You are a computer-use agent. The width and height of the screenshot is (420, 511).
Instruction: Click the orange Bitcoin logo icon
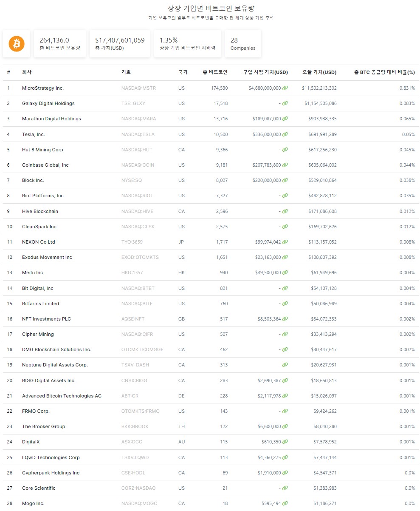pos(17,43)
